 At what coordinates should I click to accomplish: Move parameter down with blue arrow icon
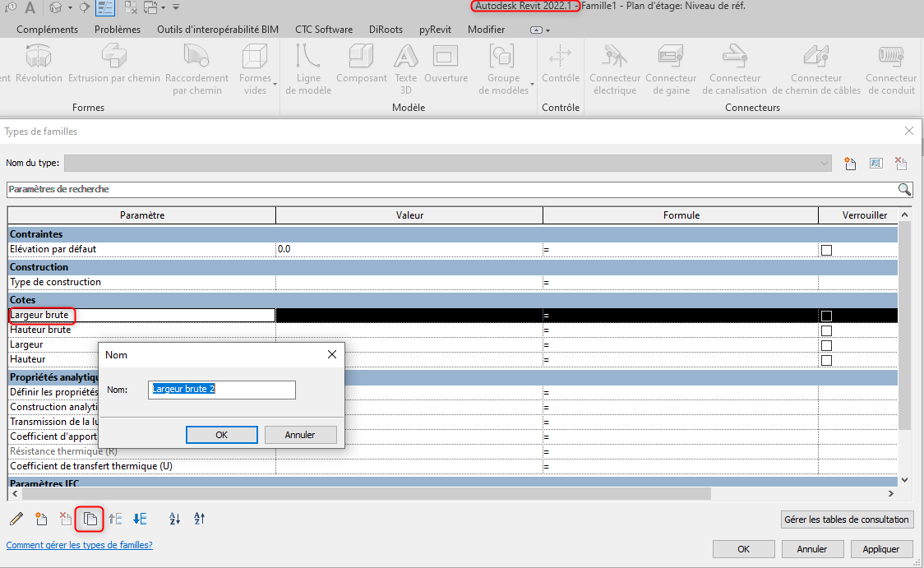pos(140,519)
